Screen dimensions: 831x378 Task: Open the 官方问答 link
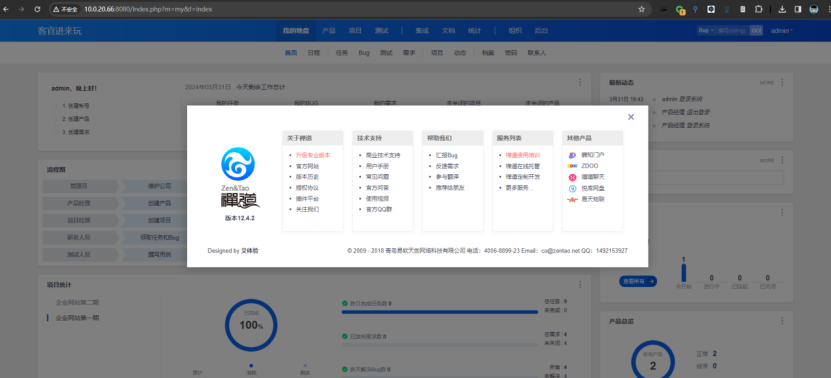(x=377, y=188)
